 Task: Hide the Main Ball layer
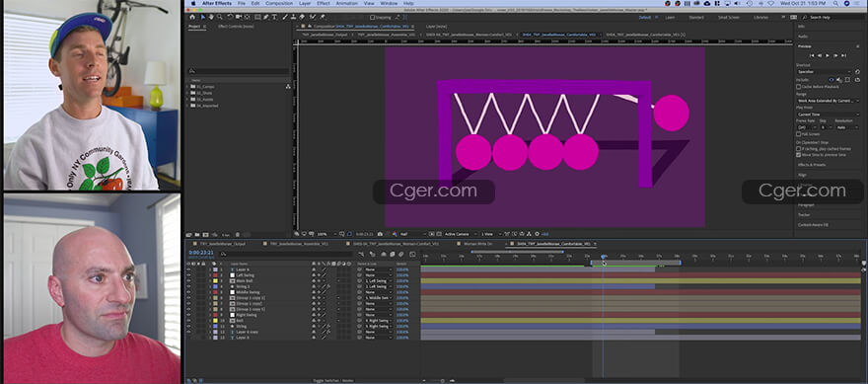tap(188, 281)
